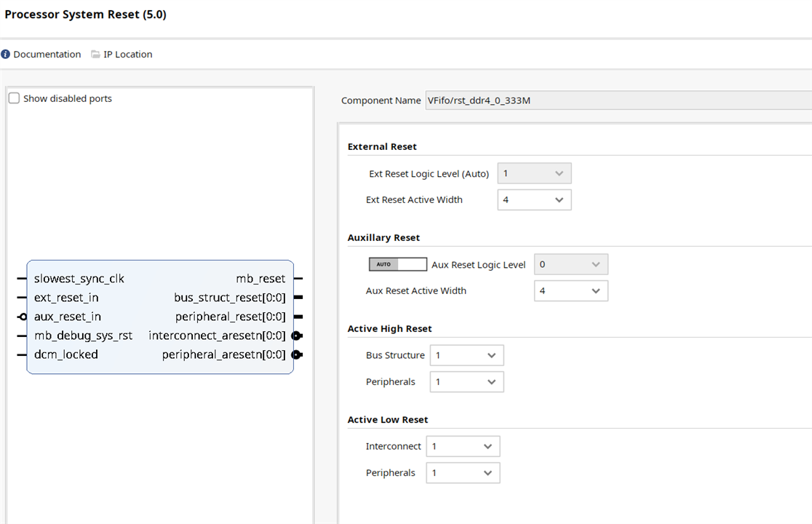Open the Aux Reset Logic Level dropdown

point(571,265)
